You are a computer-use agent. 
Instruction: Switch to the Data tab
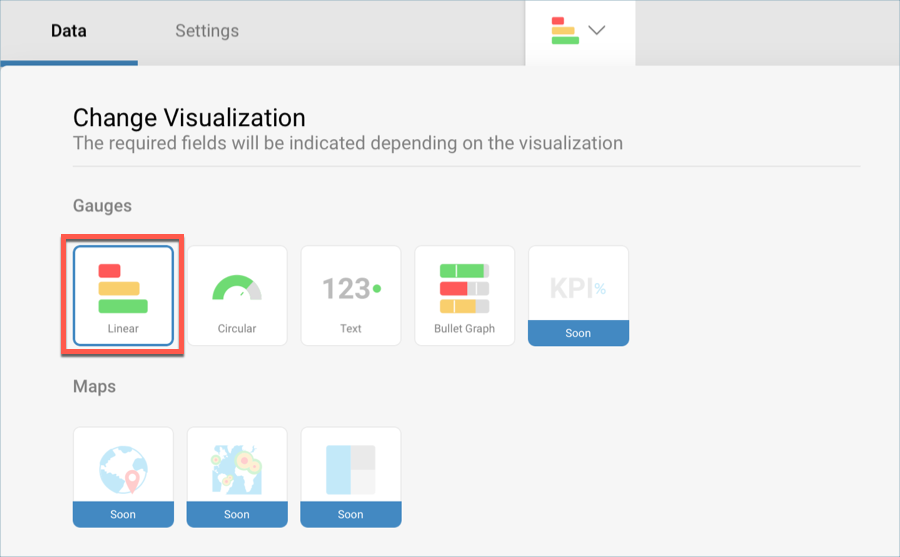point(69,31)
